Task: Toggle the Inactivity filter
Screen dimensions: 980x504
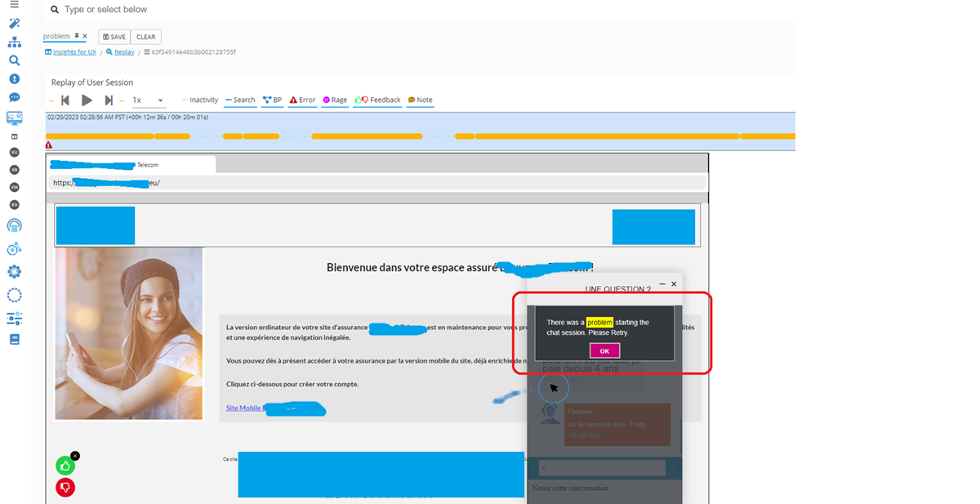Action: coord(200,100)
